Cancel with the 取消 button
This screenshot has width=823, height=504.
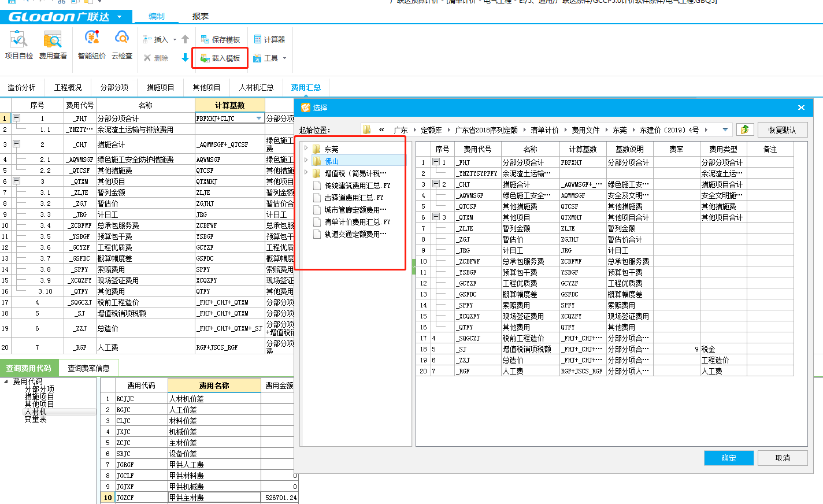(783, 458)
